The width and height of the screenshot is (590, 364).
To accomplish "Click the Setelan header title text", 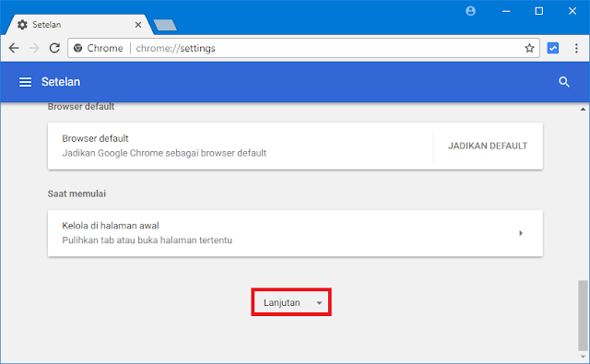I will pyautogui.click(x=61, y=82).
